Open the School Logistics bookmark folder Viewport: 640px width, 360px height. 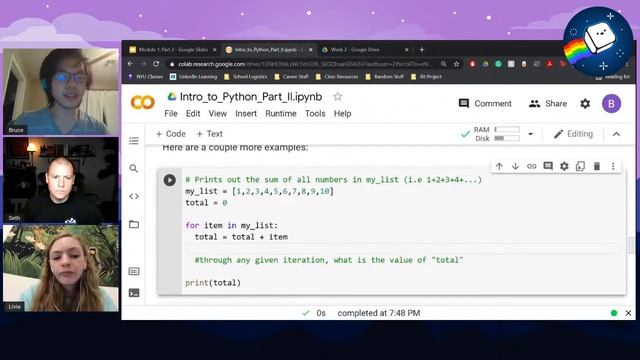coord(245,77)
